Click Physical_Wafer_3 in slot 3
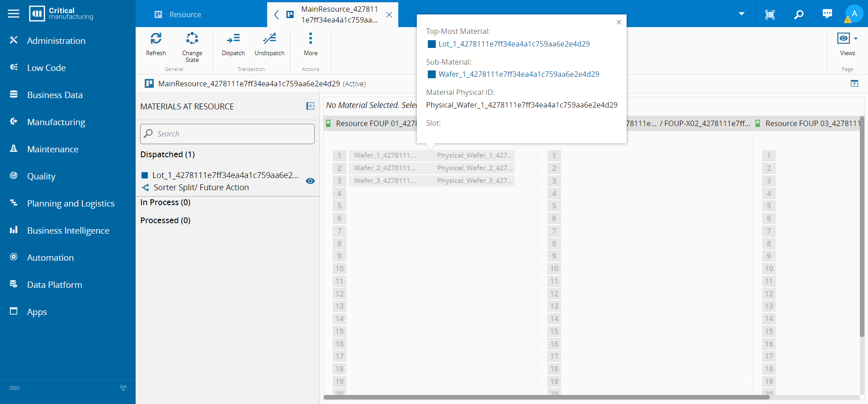The width and height of the screenshot is (868, 404). click(x=475, y=181)
